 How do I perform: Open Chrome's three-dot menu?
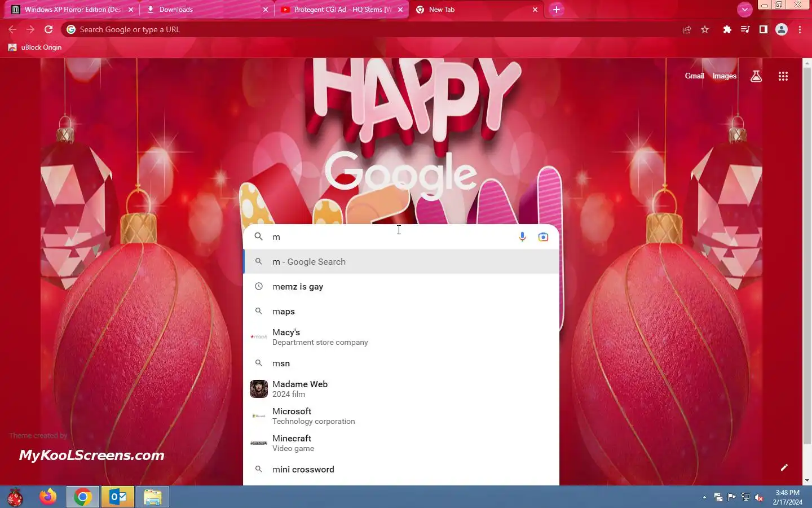(800, 30)
